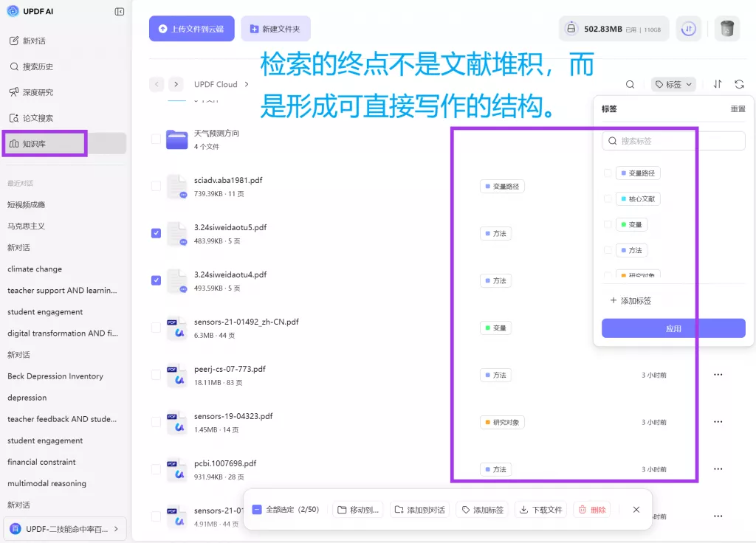
Task: Open 深度研究 in the sidebar
Action: (x=44, y=91)
